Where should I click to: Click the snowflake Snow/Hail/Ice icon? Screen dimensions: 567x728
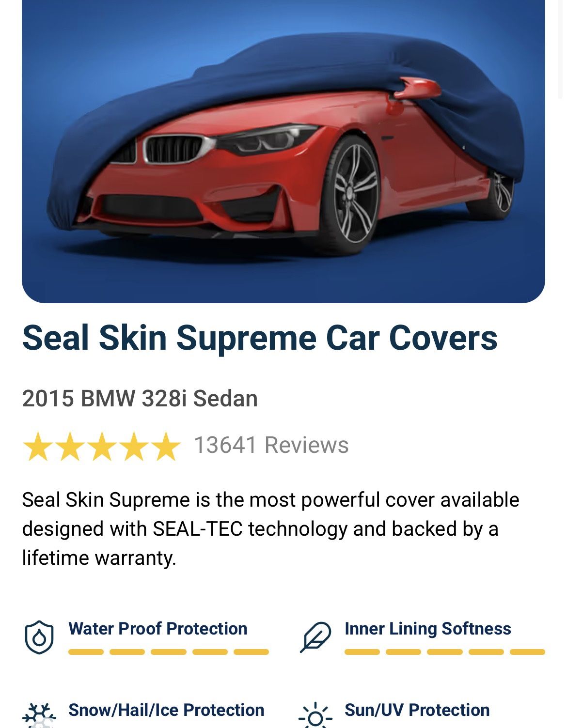[39, 715]
